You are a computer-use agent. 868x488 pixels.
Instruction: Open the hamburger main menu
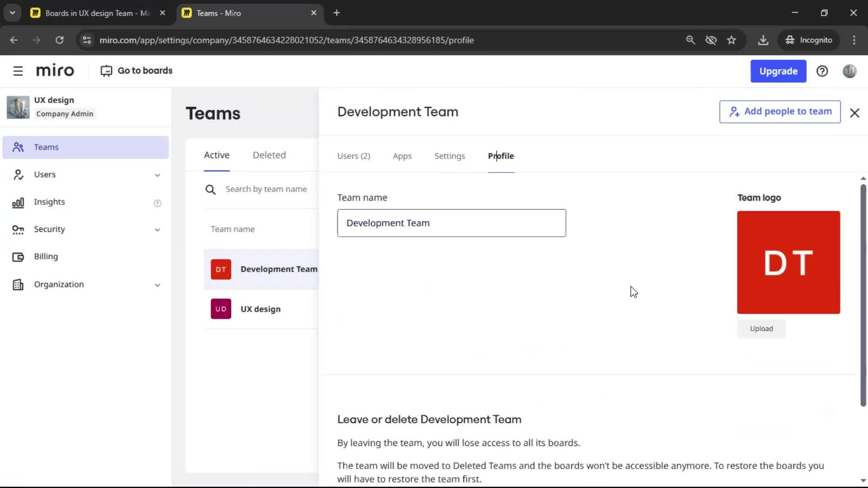[18, 71]
